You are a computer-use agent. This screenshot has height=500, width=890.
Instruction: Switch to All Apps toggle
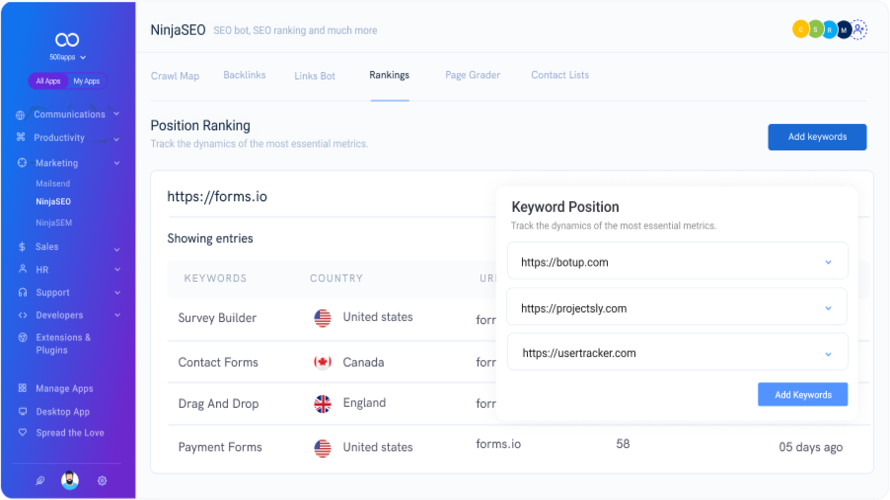point(48,81)
